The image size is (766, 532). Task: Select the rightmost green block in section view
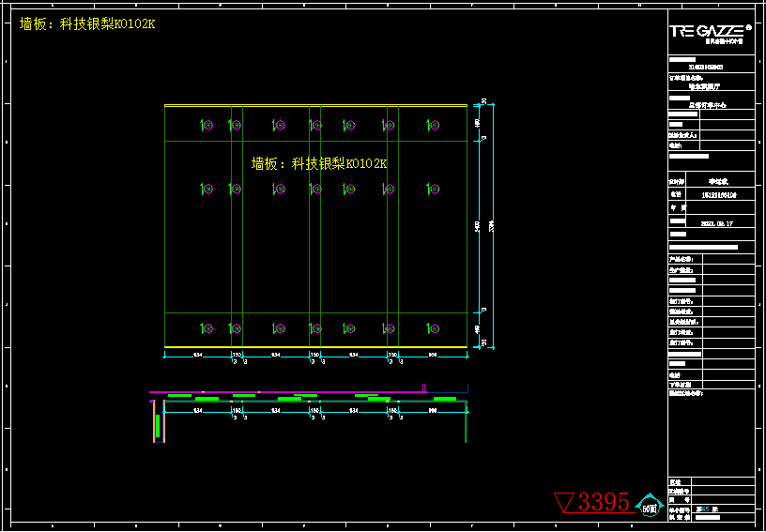pyautogui.click(x=443, y=400)
